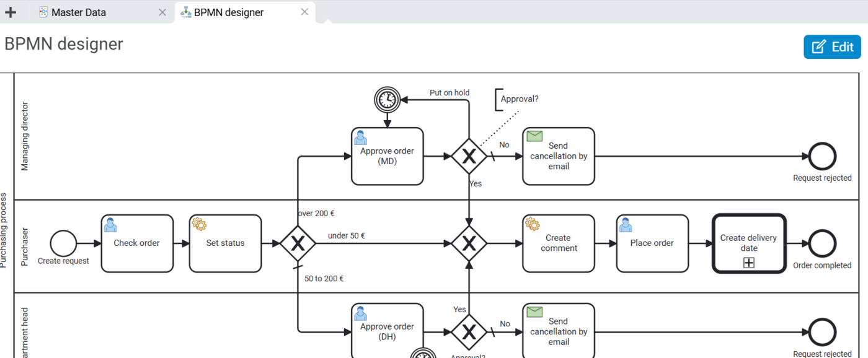This screenshot has height=358, width=868.
Task: Select the Request rejected end event in Department head lane
Action: (x=822, y=331)
